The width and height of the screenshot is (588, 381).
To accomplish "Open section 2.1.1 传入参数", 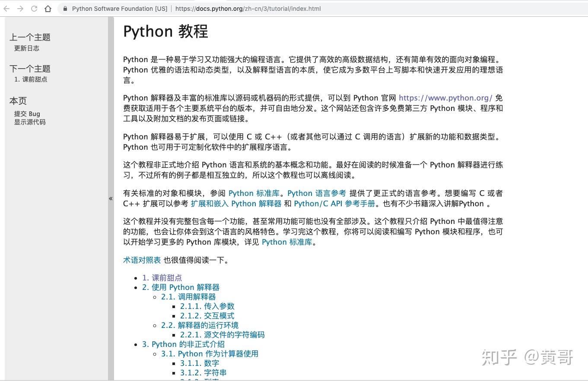I will 207,306.
